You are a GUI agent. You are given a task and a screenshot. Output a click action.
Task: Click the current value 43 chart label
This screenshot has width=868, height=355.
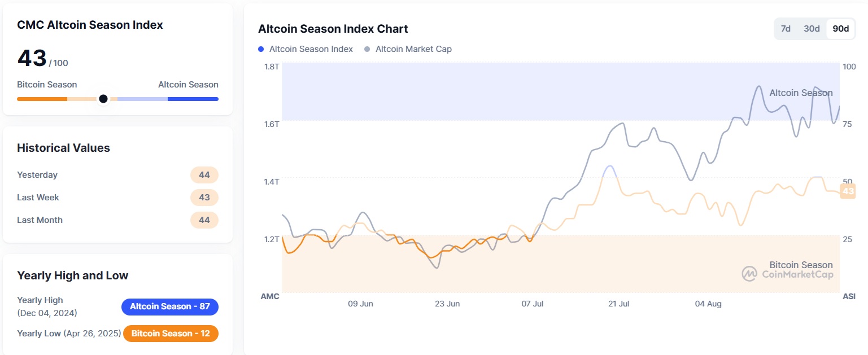(848, 192)
